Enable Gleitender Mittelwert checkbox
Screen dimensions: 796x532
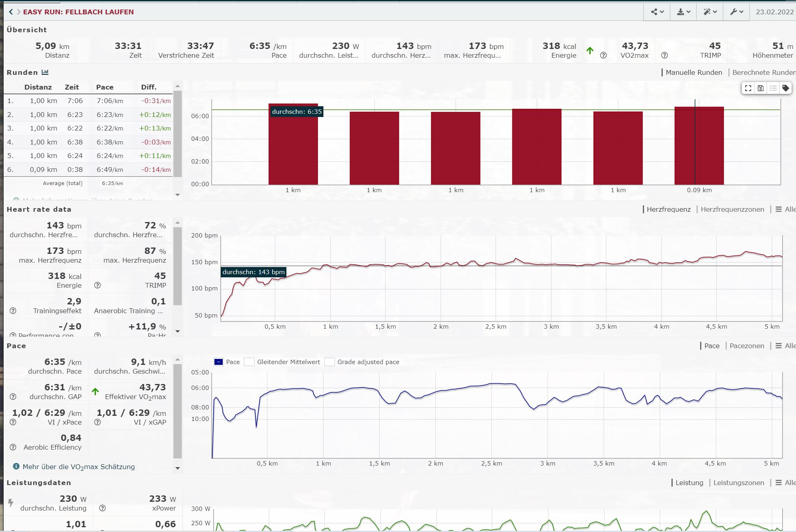(x=249, y=362)
